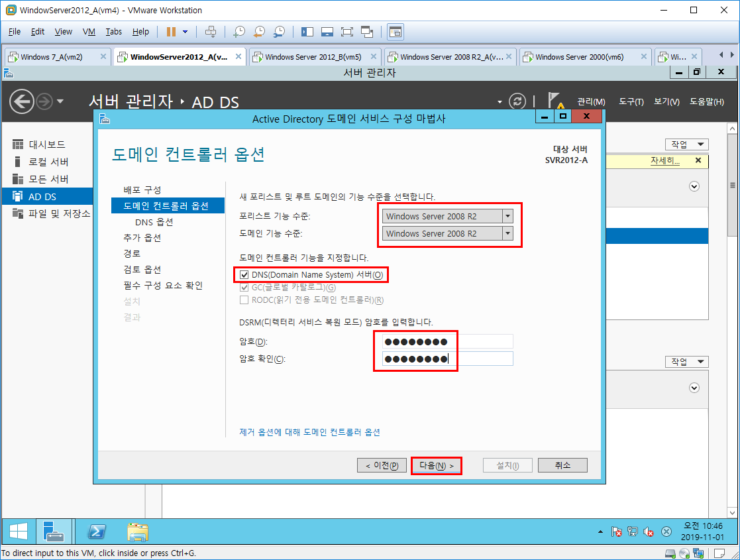This screenshot has width=740, height=560.
Task: Select 파일 및 저장소 in the sidebar
Action: pos(47,214)
